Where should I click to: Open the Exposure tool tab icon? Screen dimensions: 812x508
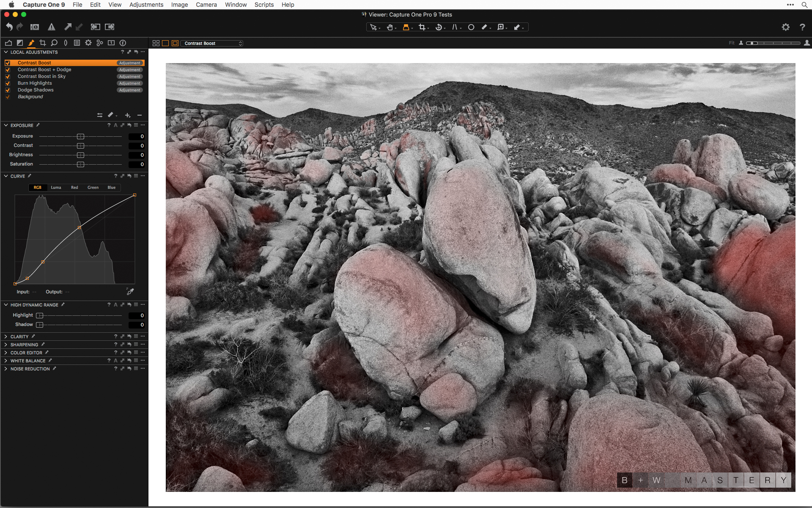[x=19, y=43]
